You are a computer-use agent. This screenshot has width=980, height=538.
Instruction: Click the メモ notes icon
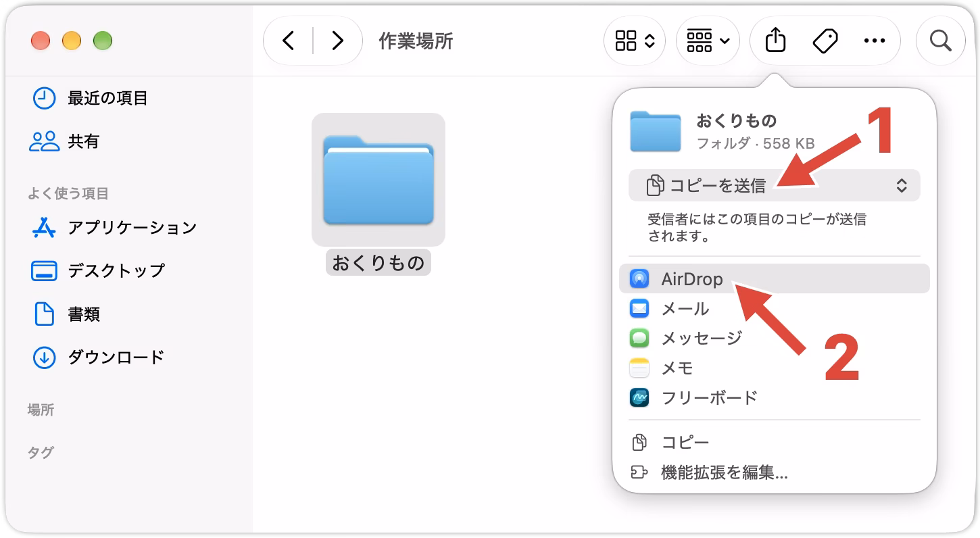coord(639,368)
